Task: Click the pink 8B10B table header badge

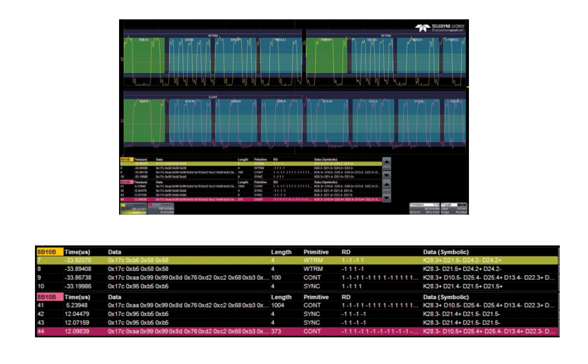Action: [x=49, y=297]
